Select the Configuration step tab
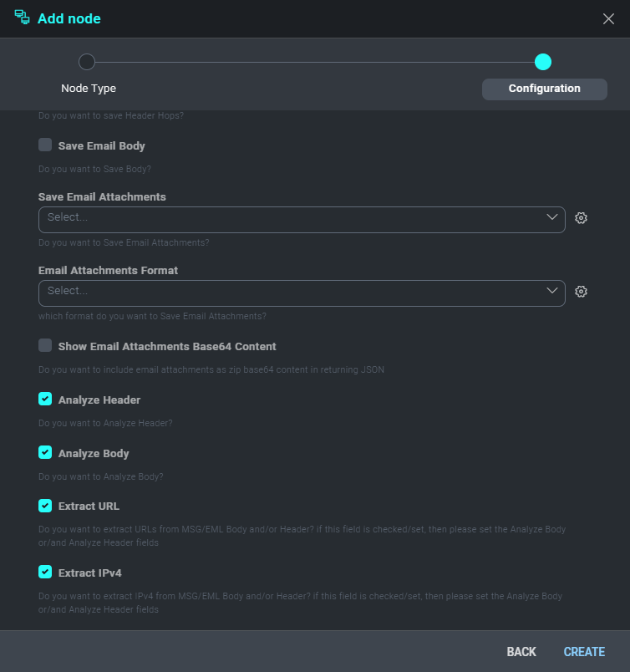Viewport: 630px width, 672px height. pos(544,89)
